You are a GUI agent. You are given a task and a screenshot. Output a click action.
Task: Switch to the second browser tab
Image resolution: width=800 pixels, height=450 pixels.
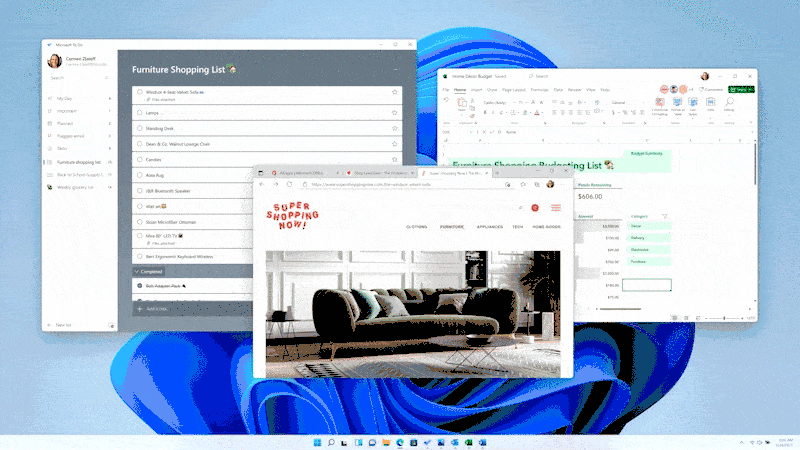point(380,173)
